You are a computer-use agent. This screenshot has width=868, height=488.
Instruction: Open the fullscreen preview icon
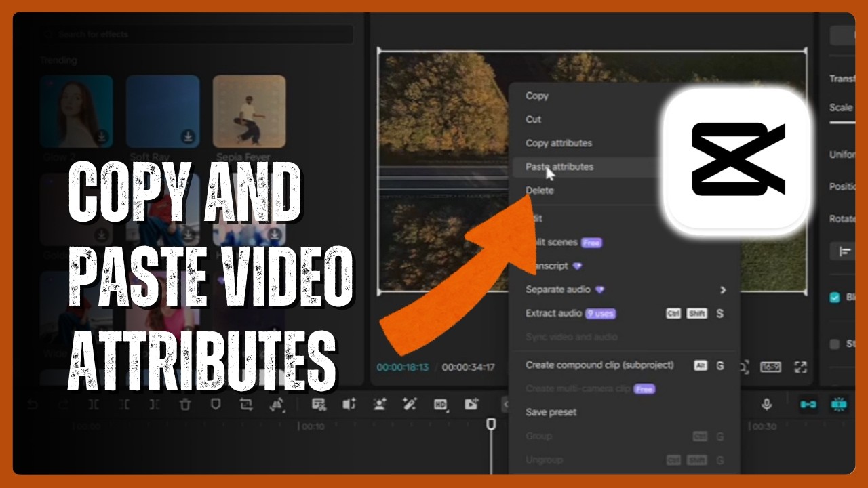[800, 367]
